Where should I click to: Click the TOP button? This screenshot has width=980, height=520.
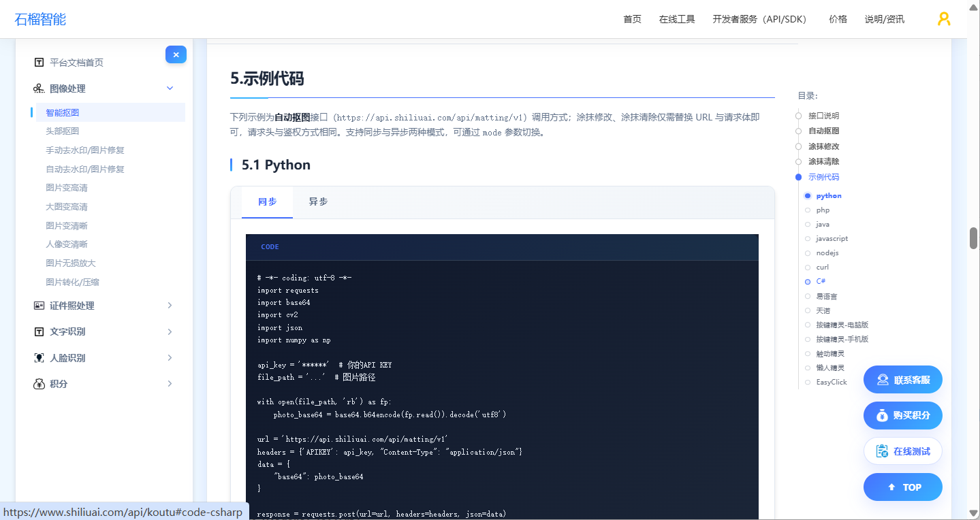(x=903, y=487)
